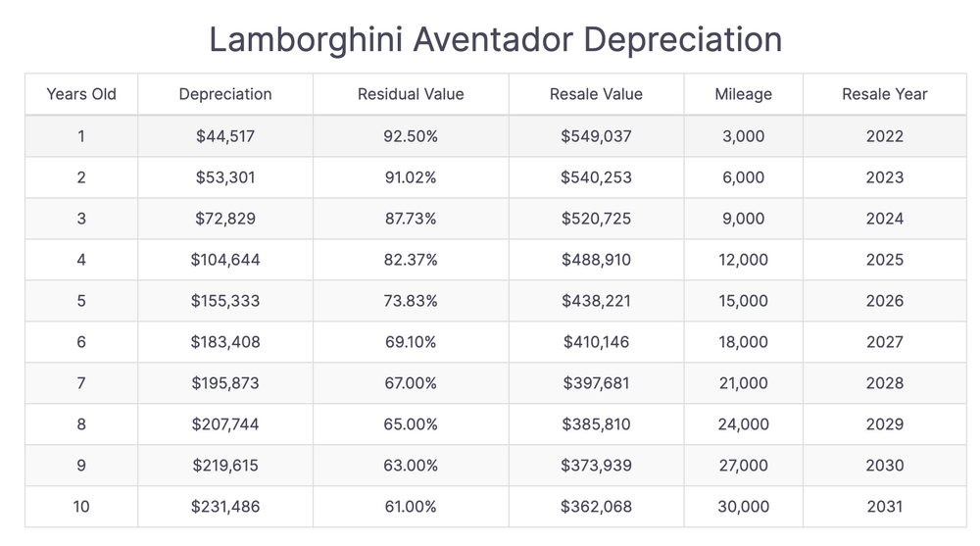
Task: Select the $520,725 resale value cell
Action: pyautogui.click(x=596, y=219)
